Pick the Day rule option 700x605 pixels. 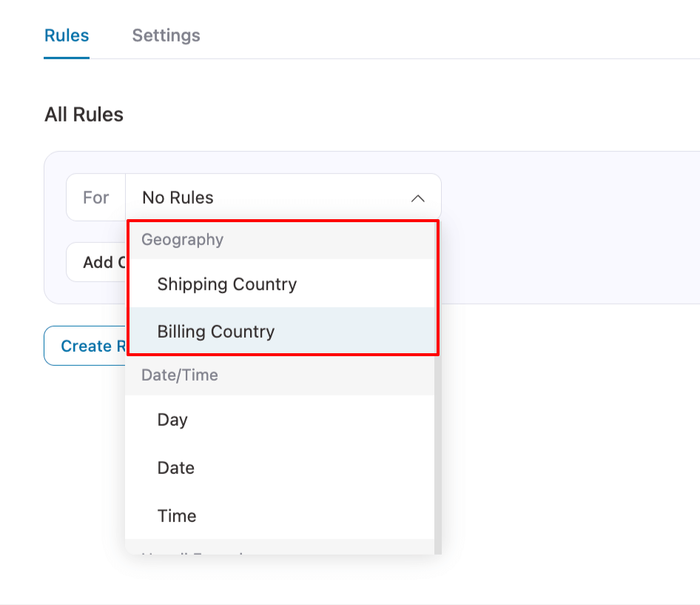(172, 420)
